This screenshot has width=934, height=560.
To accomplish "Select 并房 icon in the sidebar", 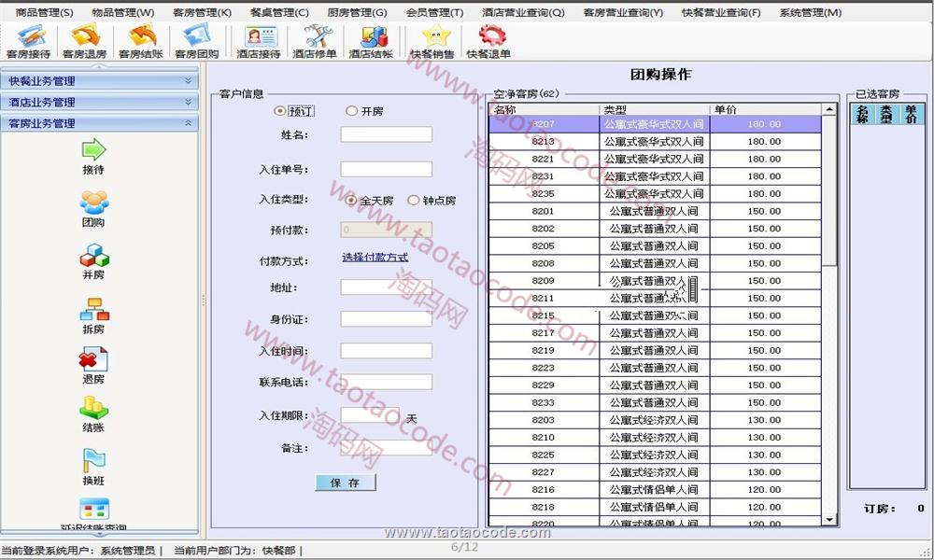I will tap(93, 261).
